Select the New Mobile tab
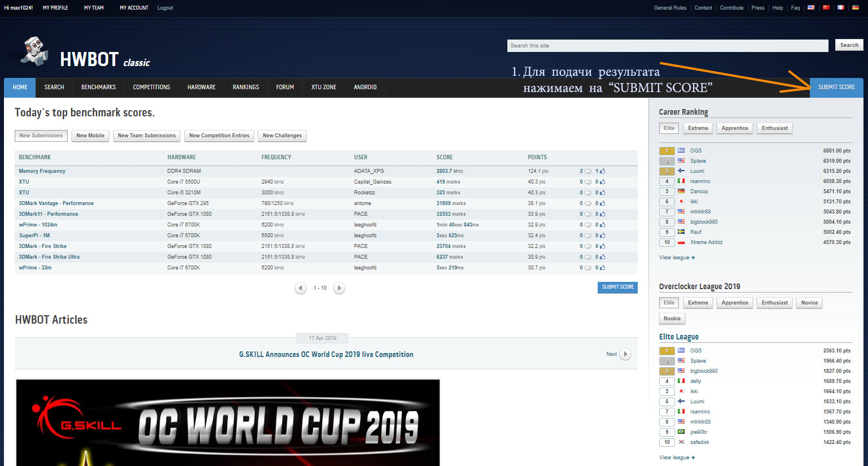Viewport: 868px width, 466px height. (90, 136)
